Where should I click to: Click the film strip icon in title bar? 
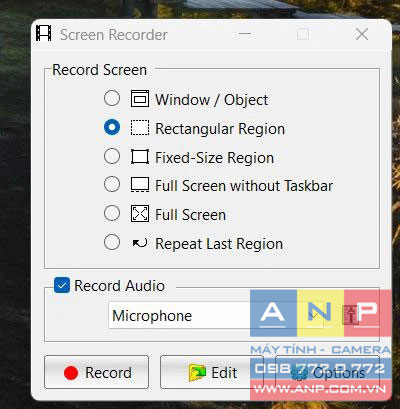click(44, 33)
